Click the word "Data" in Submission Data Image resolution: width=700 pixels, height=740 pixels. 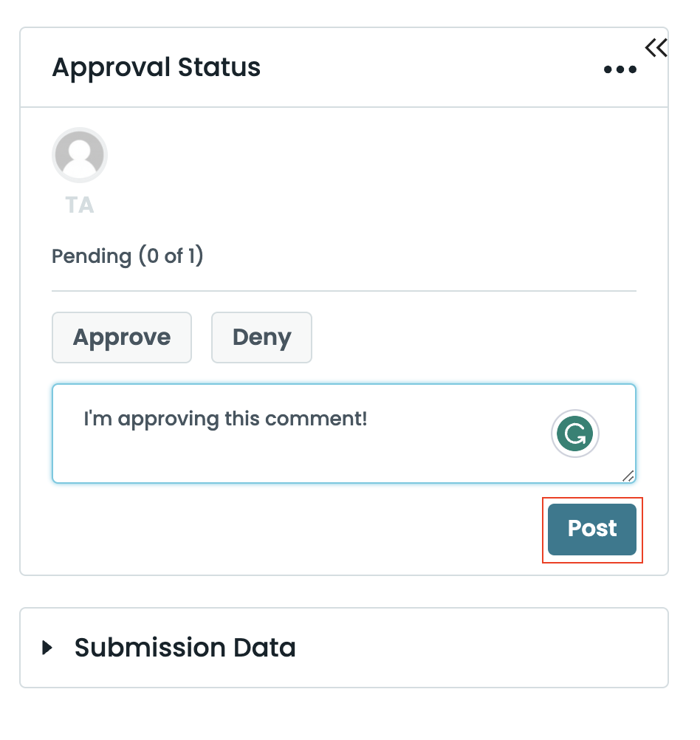coord(265,648)
